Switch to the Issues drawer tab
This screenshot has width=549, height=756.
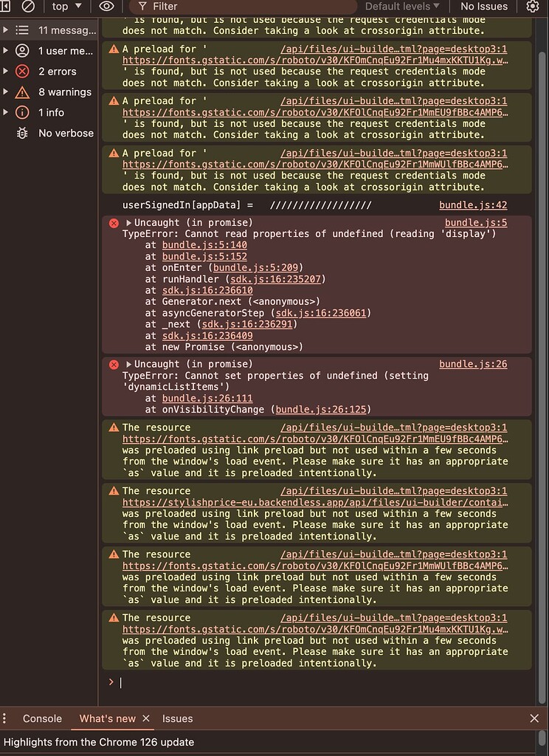click(x=177, y=718)
